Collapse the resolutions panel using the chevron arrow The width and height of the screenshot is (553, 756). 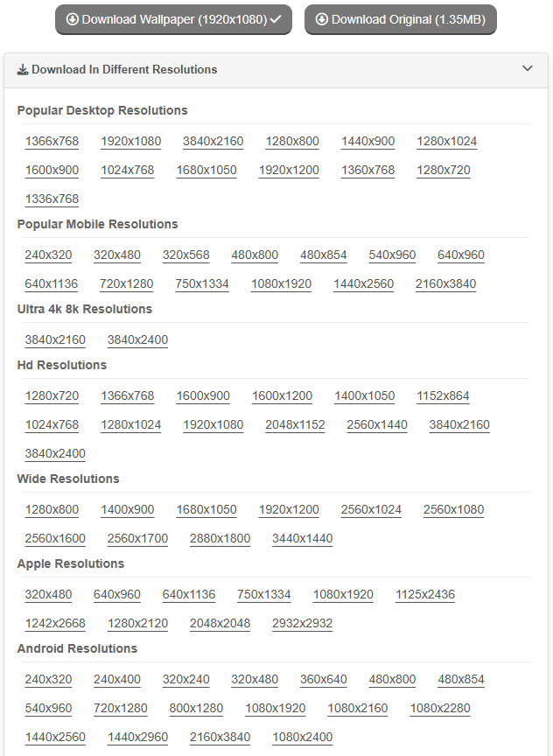[527, 68]
